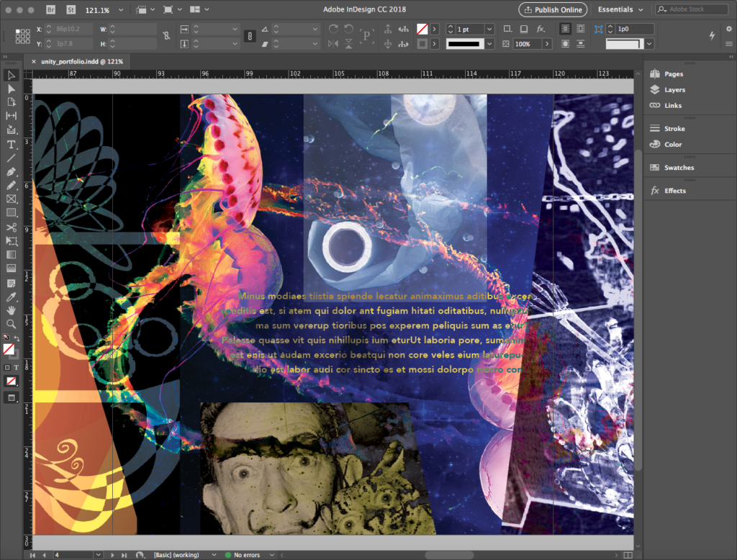Choose the Zoom magnifier tool

point(12,324)
